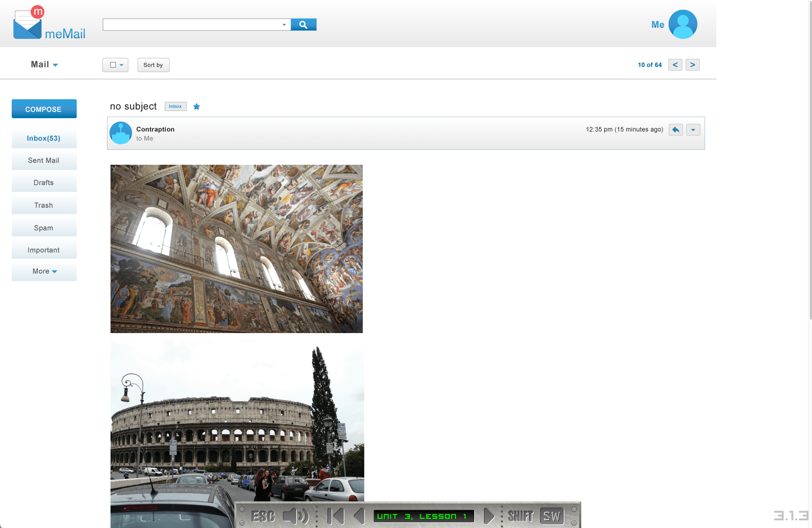The height and width of the screenshot is (528, 812).
Task: Go to the previous email
Action: [x=675, y=65]
